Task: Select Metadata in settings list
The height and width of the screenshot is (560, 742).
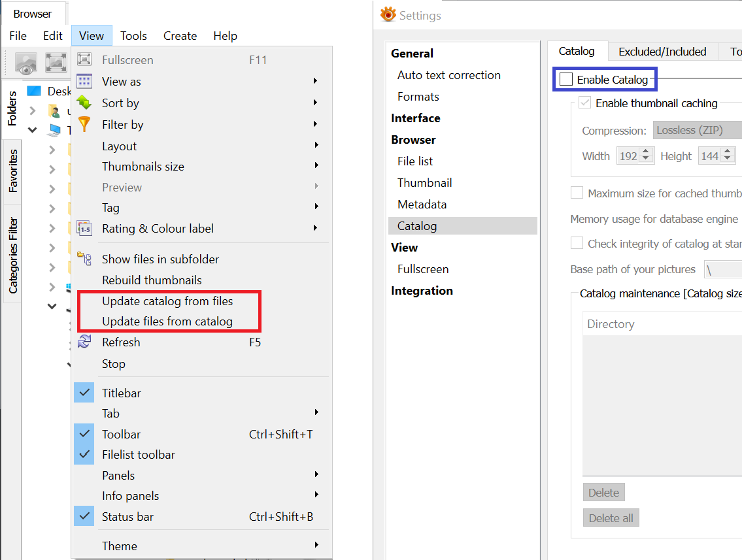Action: click(422, 205)
